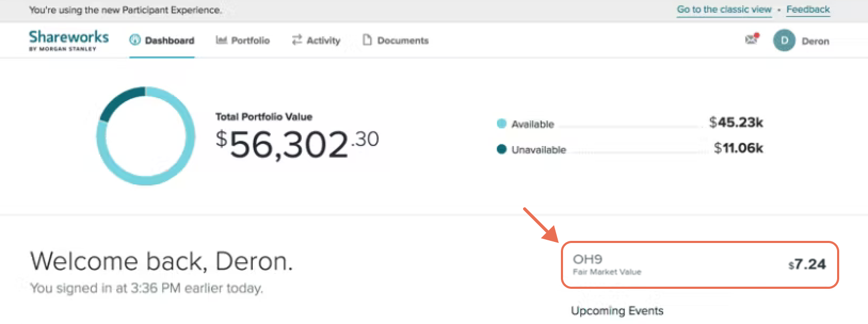This screenshot has width=868, height=324.
Task: Follow the 'Go to the classic view' link
Action: click(724, 10)
